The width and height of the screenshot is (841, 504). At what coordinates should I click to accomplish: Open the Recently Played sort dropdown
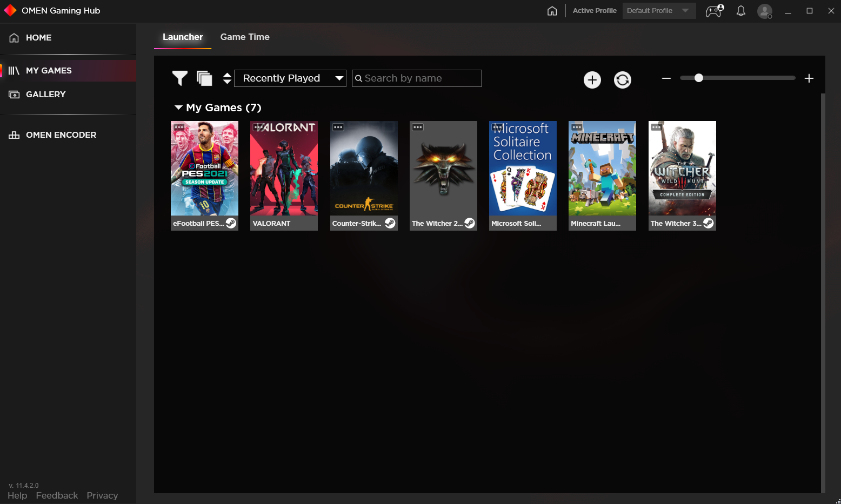290,78
